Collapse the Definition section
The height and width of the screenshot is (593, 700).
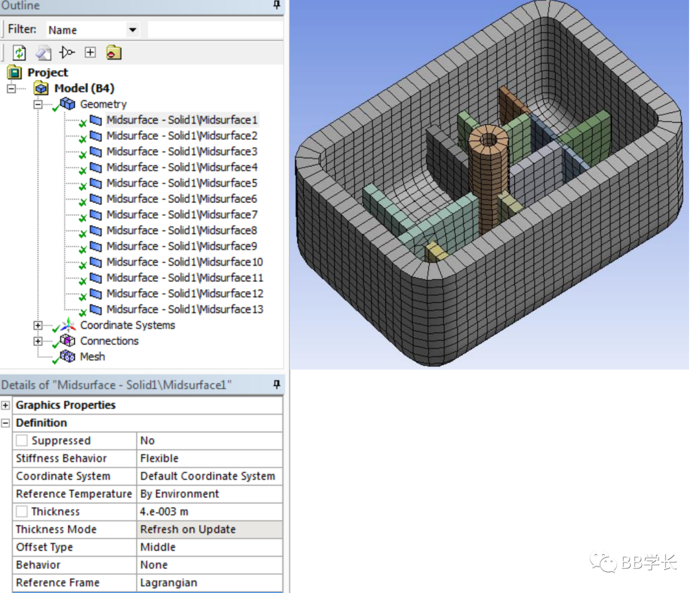click(5, 423)
